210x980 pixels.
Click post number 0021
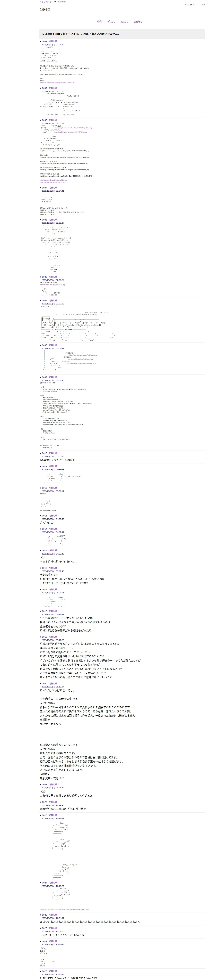pos(45,785)
